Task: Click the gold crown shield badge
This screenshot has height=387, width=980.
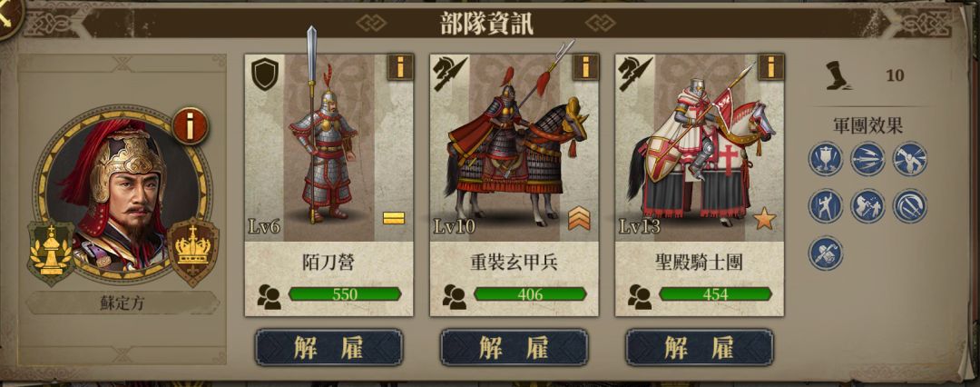Action: click(x=193, y=252)
